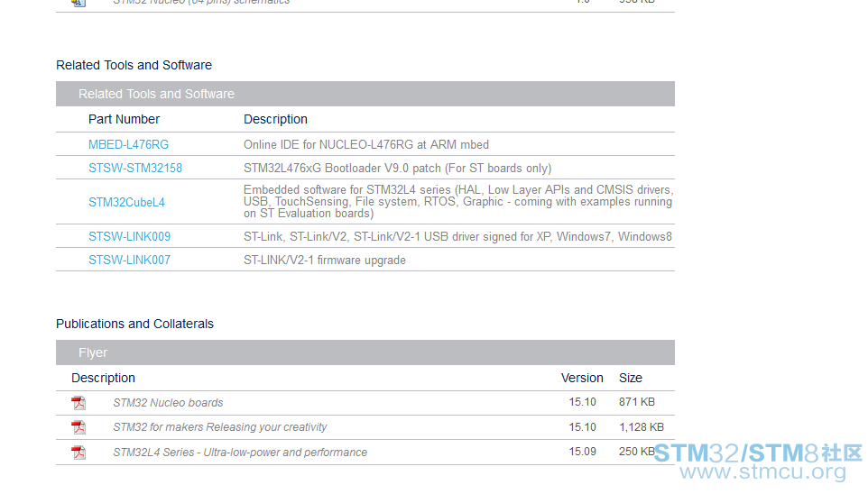Click PDF icon for STM32 for makers flyer
This screenshot has width=868, height=494.
pyautogui.click(x=78, y=427)
